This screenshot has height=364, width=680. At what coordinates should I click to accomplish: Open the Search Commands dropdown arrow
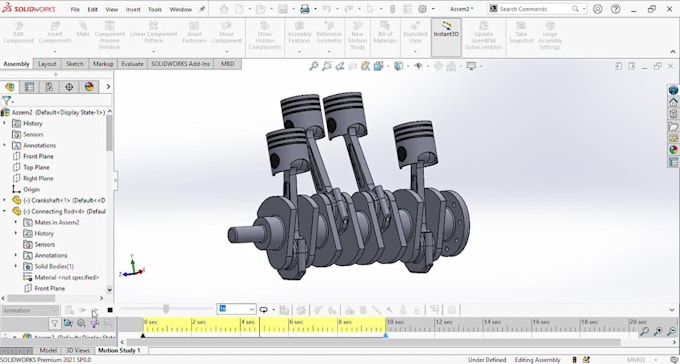click(584, 9)
